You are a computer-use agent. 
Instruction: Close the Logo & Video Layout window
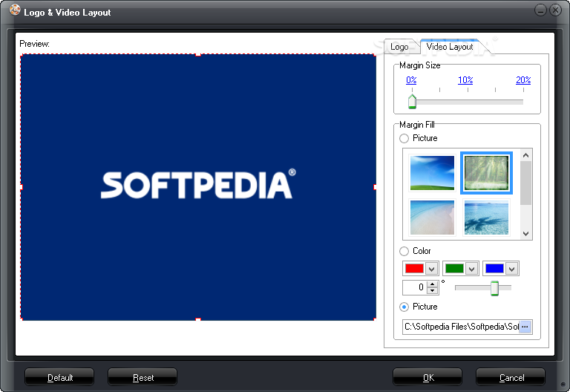tap(555, 10)
